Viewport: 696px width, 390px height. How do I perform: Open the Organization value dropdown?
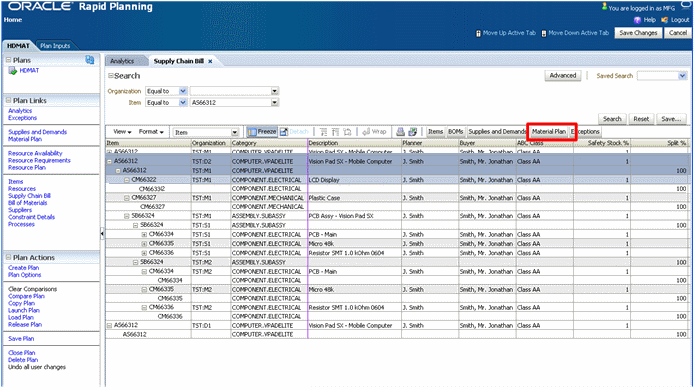[275, 91]
